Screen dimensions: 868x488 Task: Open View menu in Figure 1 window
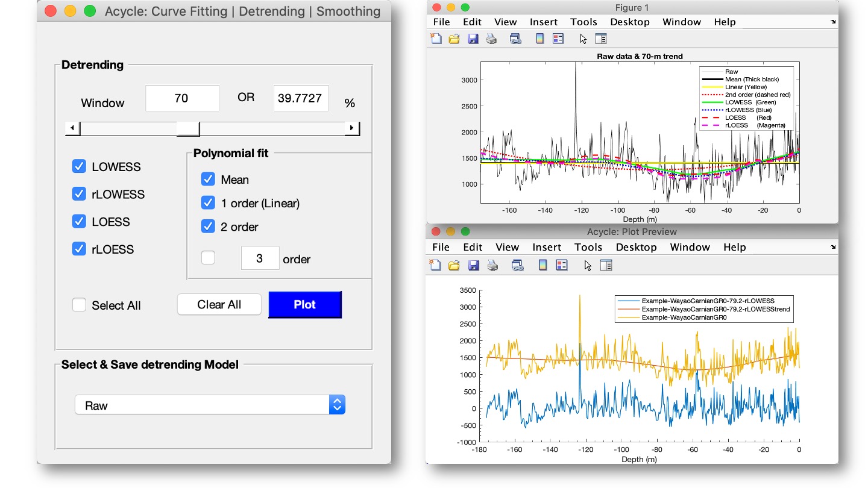pos(506,22)
